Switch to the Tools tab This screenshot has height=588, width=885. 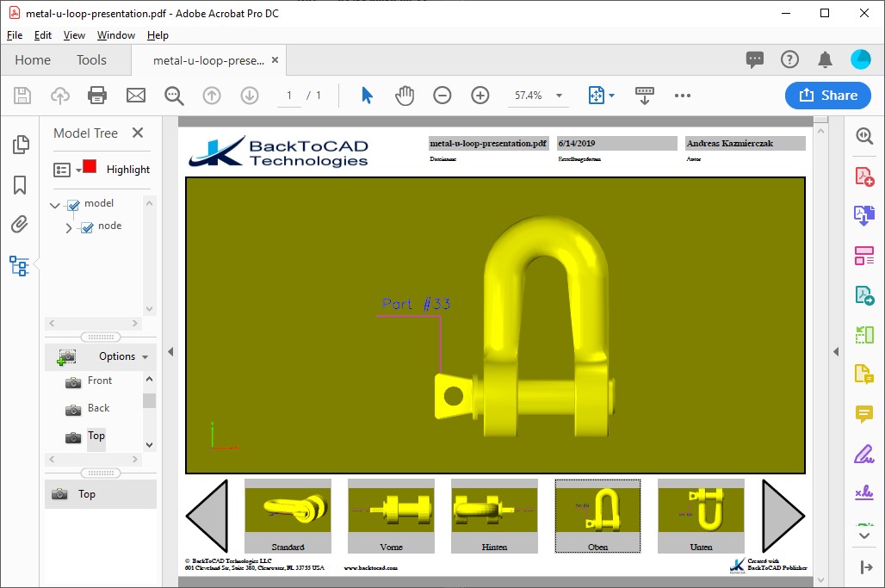[x=91, y=59]
